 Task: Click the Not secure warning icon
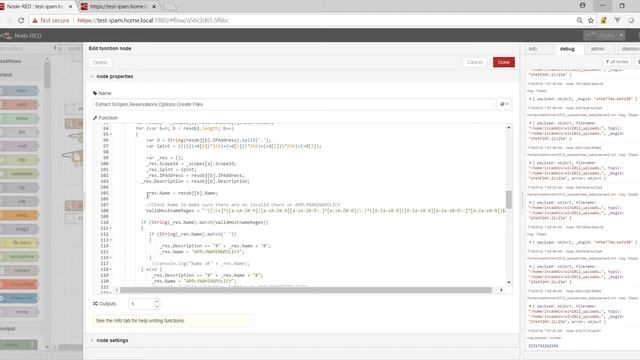[x=35, y=20]
